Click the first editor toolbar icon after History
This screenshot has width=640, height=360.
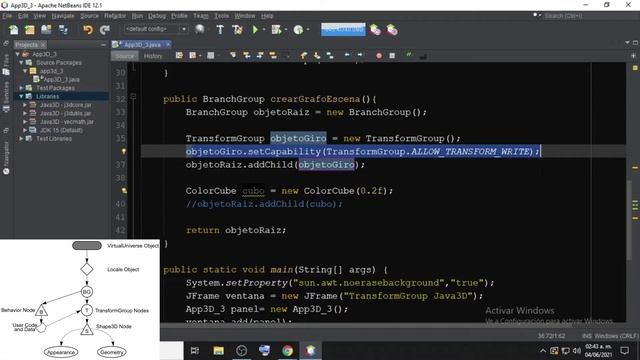pyautogui.click(x=179, y=56)
